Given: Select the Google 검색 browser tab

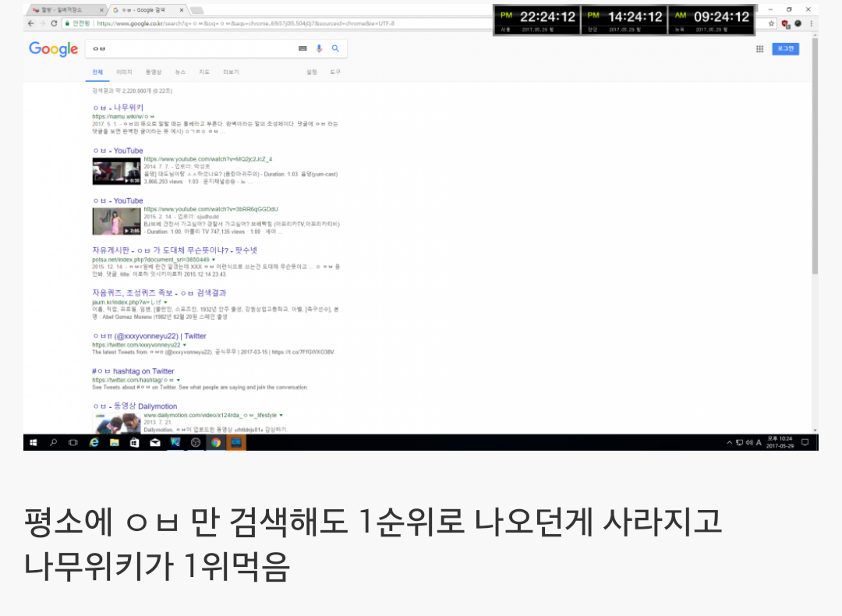Looking at the screenshot, I should pyautogui.click(x=147, y=10).
